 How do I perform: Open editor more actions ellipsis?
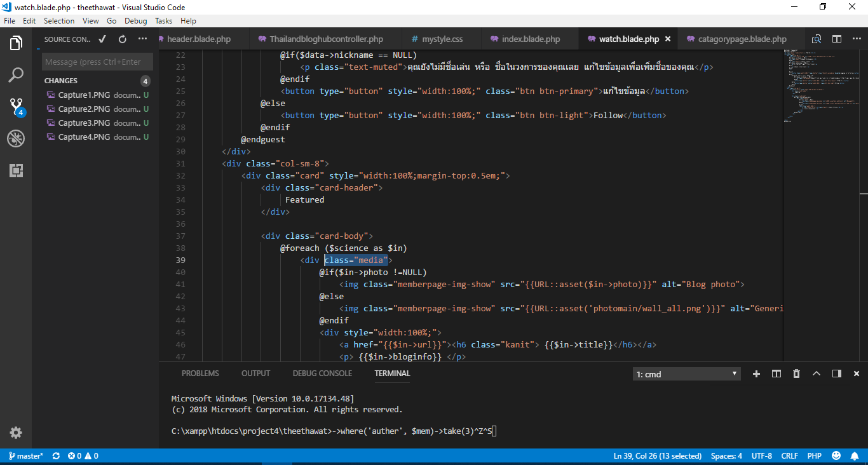tap(856, 39)
